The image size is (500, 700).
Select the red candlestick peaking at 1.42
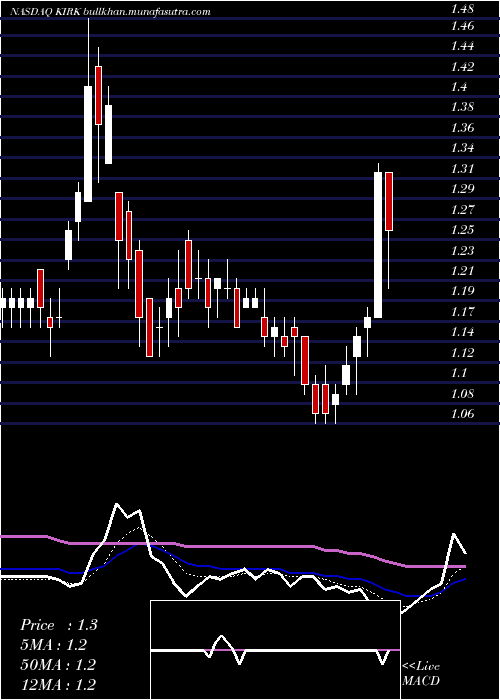point(98,95)
